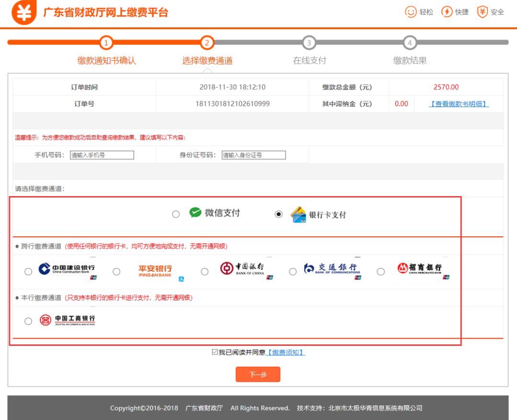This screenshot has height=420, width=517.
Task: Click the footer copyright text
Action: point(200,408)
